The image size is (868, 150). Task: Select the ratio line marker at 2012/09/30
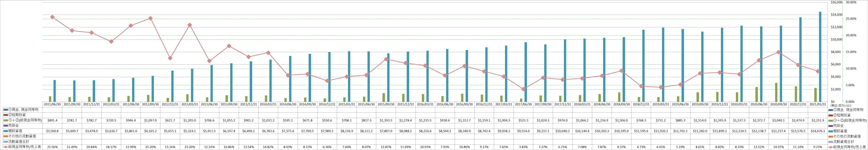151,18
